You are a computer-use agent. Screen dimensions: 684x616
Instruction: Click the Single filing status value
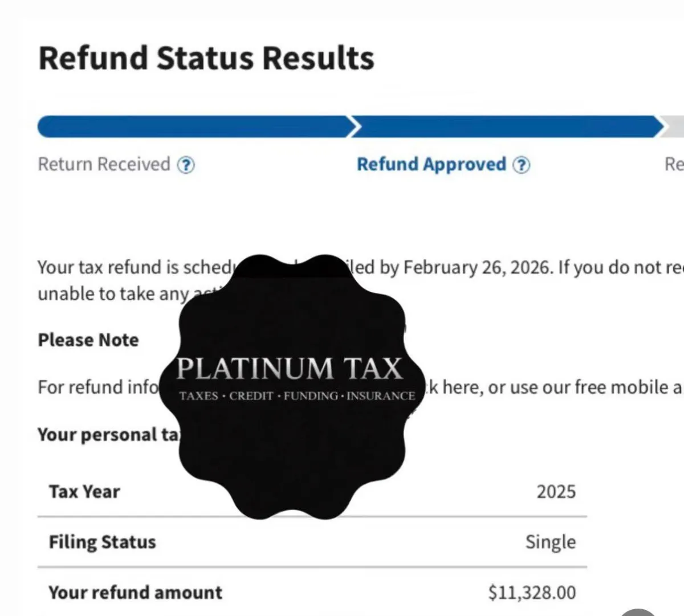point(550,542)
